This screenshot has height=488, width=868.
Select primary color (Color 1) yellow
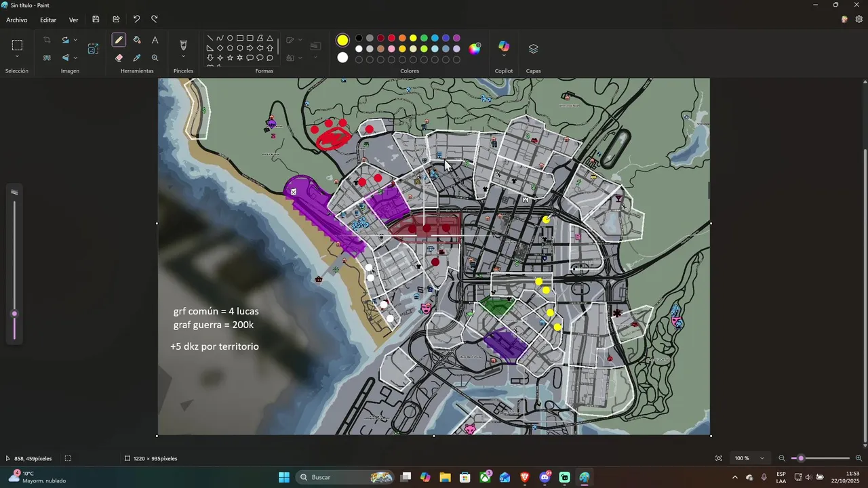pyautogui.click(x=342, y=41)
